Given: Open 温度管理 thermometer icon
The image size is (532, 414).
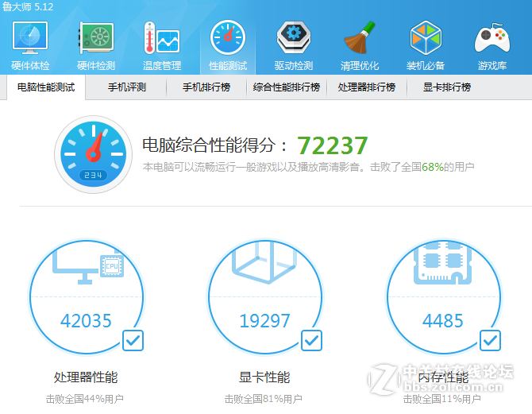Looking at the screenshot, I should coord(161,37).
